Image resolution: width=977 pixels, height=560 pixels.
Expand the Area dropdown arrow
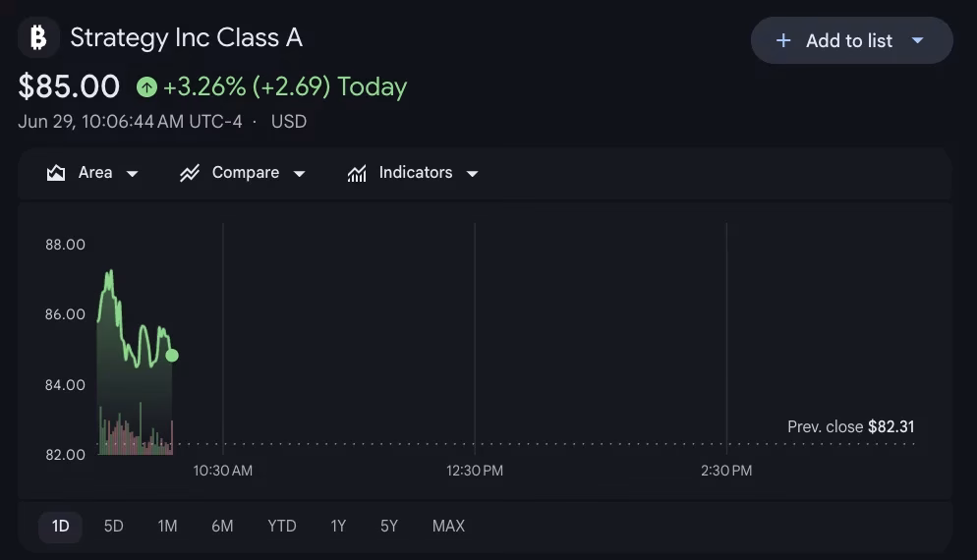click(x=132, y=174)
